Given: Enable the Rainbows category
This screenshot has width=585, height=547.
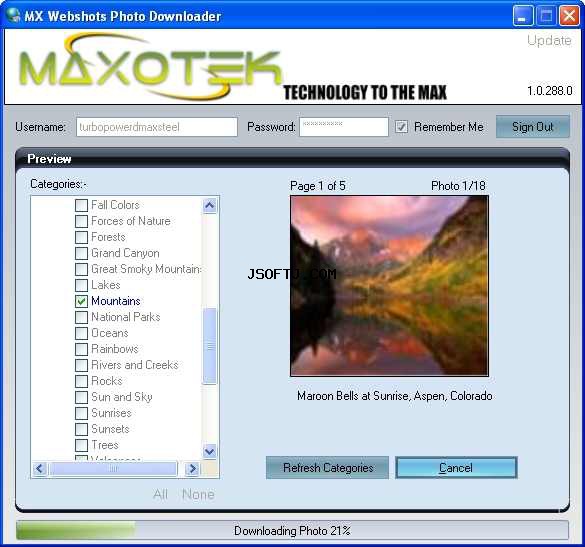Looking at the screenshot, I should (x=81, y=349).
